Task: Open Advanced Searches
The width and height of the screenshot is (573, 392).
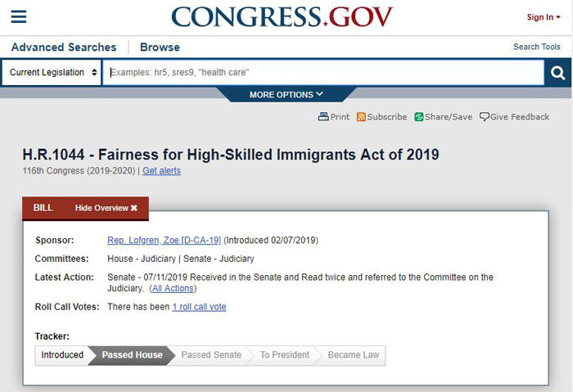Action: tap(64, 47)
